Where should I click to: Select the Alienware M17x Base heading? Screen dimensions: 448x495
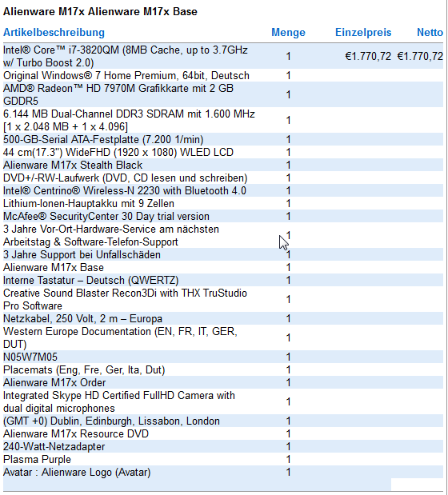tap(100, 12)
